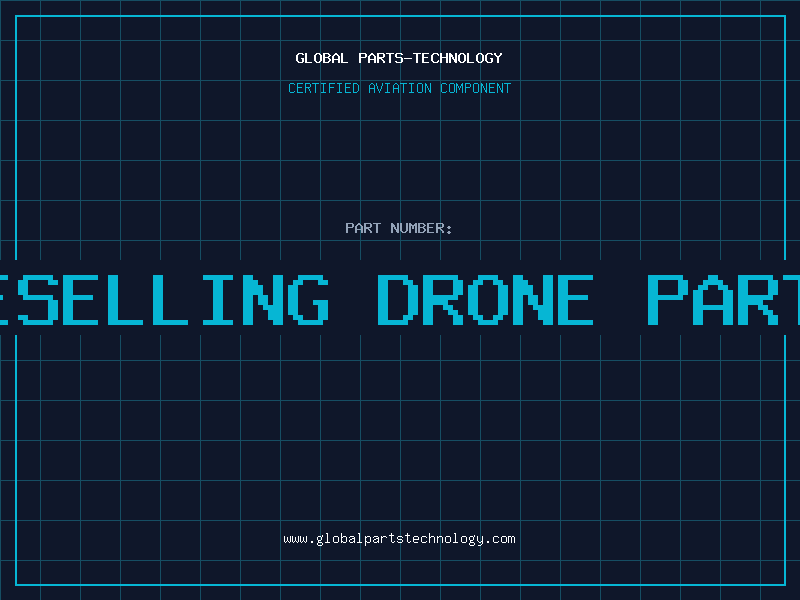Select the word CERTIFIED in the subtitle

pyautogui.click(x=324, y=88)
